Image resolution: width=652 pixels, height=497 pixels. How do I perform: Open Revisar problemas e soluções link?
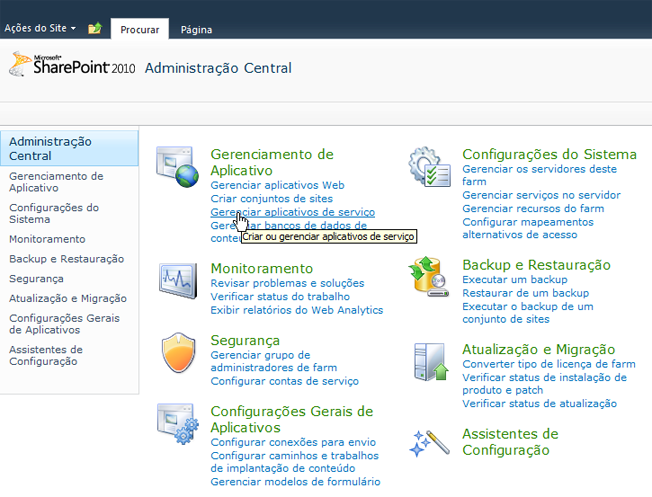[x=287, y=283]
